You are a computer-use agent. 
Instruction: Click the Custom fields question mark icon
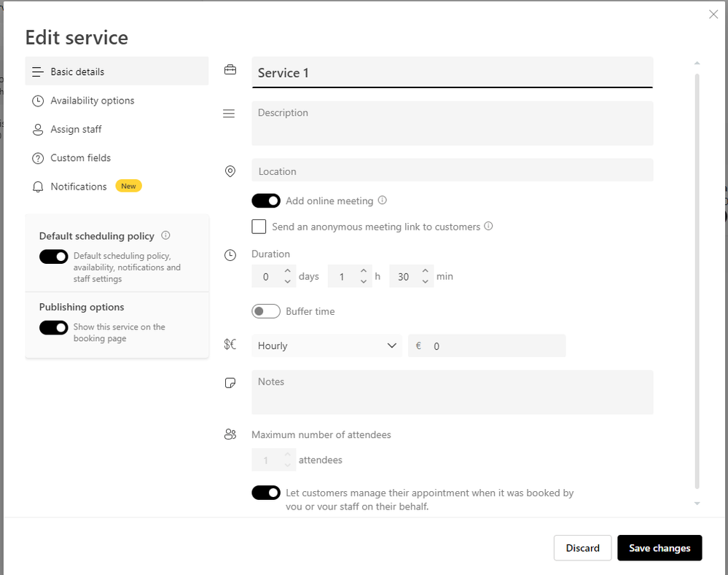pos(38,158)
